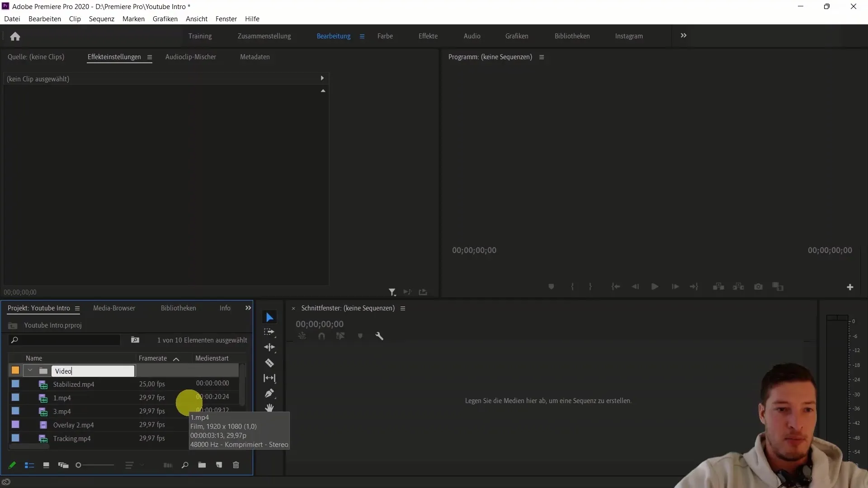Viewport: 868px width, 488px height.
Task: Collapse the Video bin chevron
Action: [x=30, y=371]
